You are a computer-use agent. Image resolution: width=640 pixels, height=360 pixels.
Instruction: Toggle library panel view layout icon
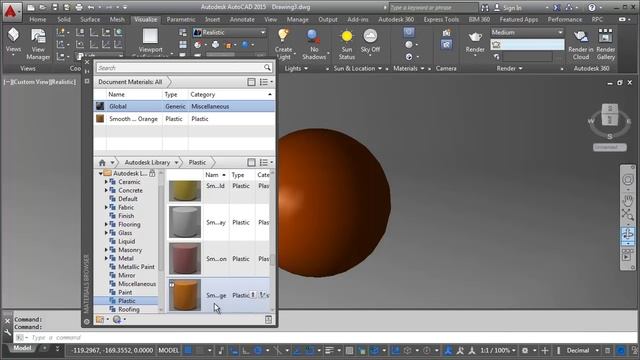pos(251,162)
